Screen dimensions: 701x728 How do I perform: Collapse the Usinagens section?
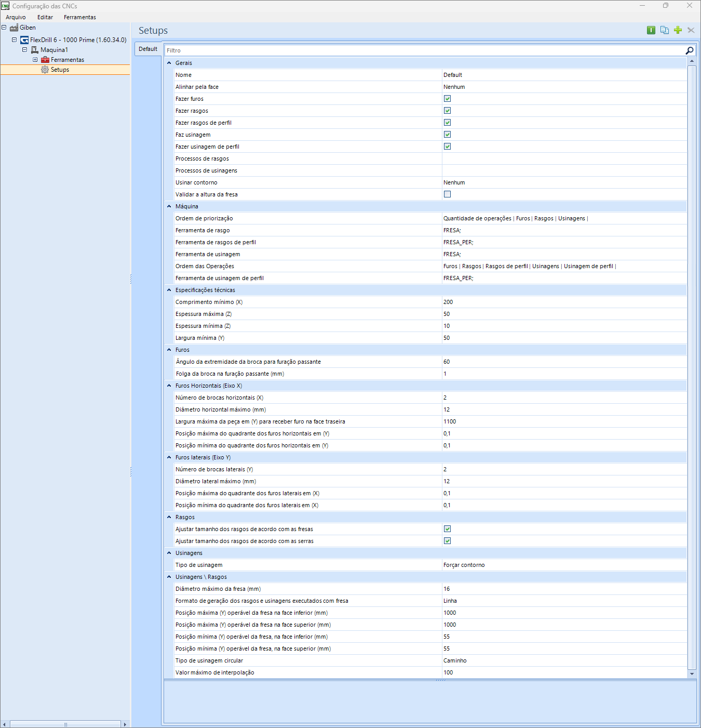click(169, 553)
